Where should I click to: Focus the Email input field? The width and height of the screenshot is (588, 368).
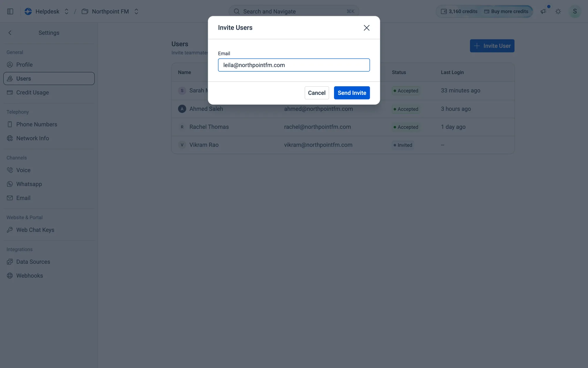(x=294, y=65)
